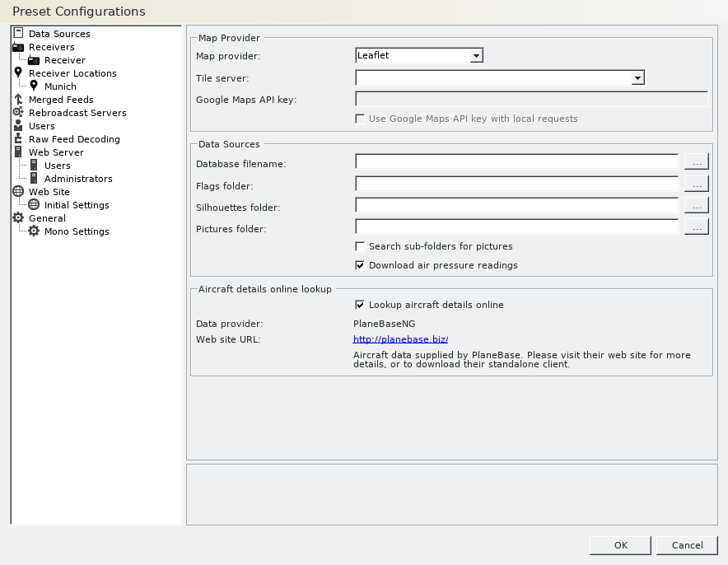Image resolution: width=728 pixels, height=565 pixels.
Task: Click the top-level Users person icon
Action: pos(18,125)
